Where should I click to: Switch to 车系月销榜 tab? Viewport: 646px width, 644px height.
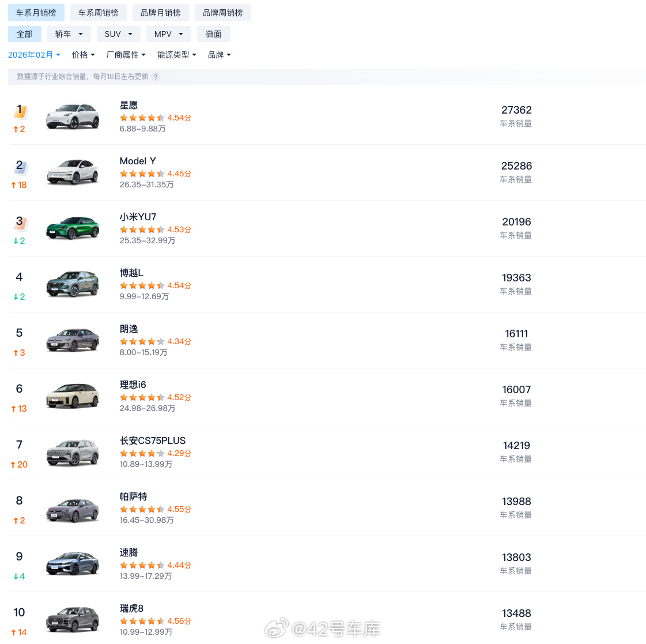coord(36,13)
